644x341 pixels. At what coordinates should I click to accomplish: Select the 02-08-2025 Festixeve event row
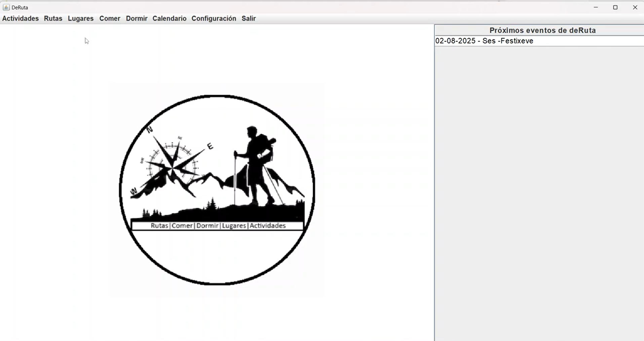[x=484, y=41]
